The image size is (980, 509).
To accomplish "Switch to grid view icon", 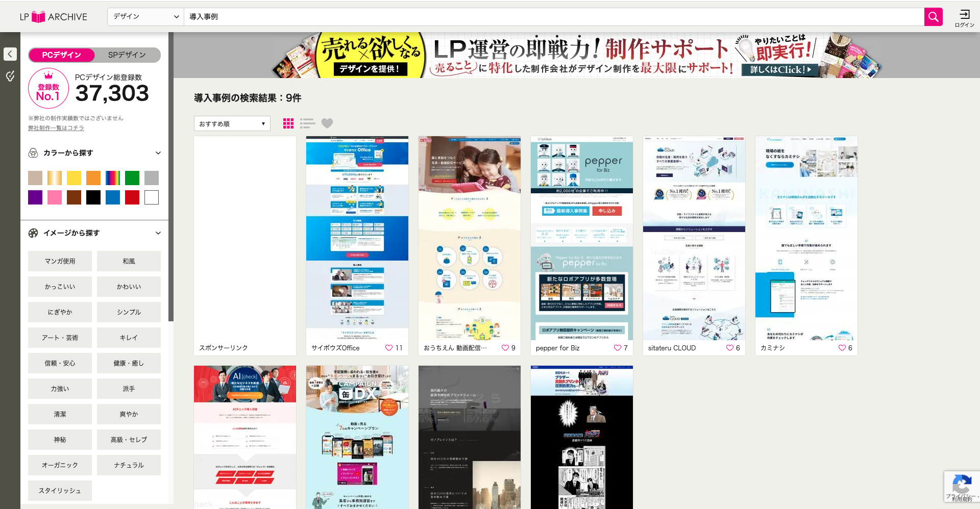I will tap(288, 123).
